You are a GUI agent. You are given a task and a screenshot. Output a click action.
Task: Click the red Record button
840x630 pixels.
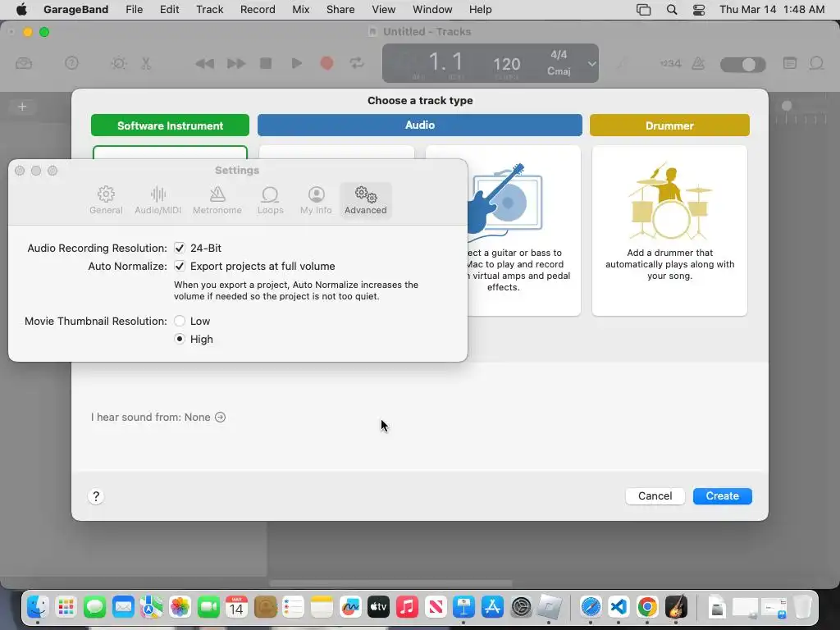coord(326,63)
